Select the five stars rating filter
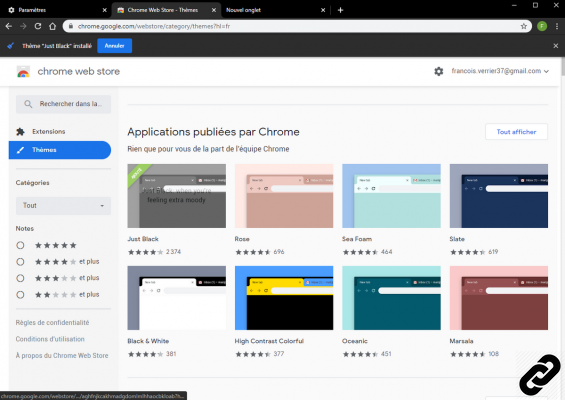565x400 pixels. (20, 245)
